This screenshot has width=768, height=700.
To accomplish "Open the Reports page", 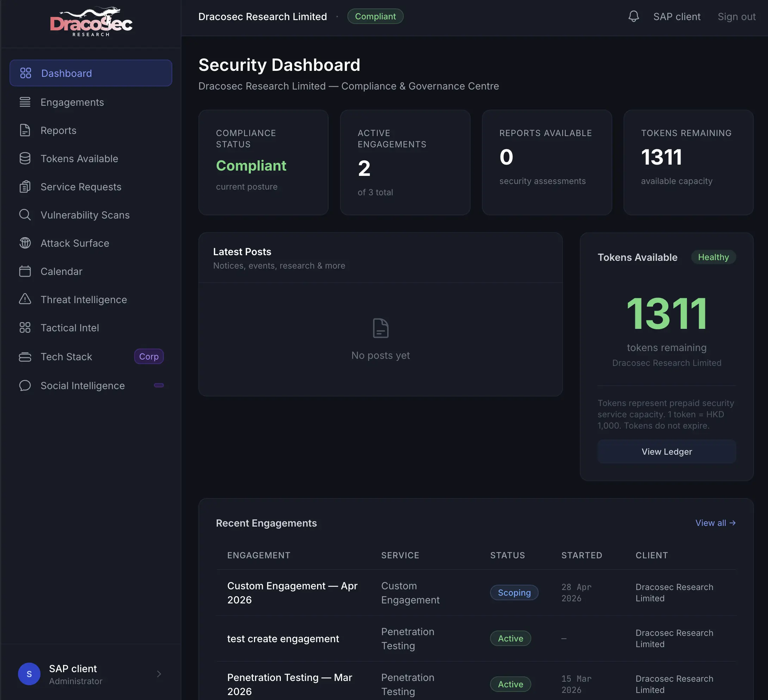I will pyautogui.click(x=91, y=130).
